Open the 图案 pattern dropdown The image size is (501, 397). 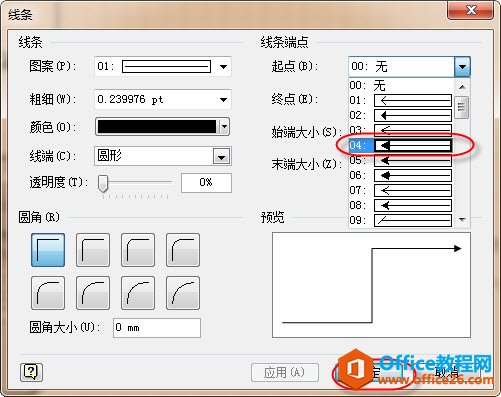[x=223, y=67]
